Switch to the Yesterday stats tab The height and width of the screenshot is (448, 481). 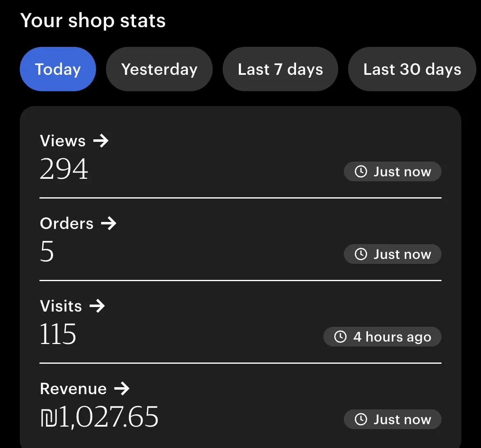[x=159, y=69]
